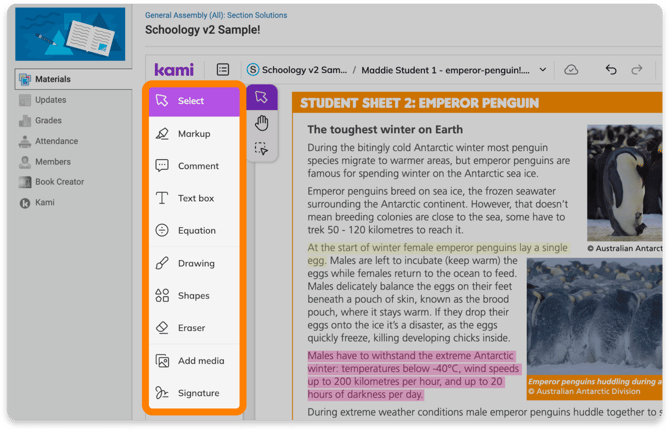
Task: Click Maddie Student 1 file name
Action: 445,70
